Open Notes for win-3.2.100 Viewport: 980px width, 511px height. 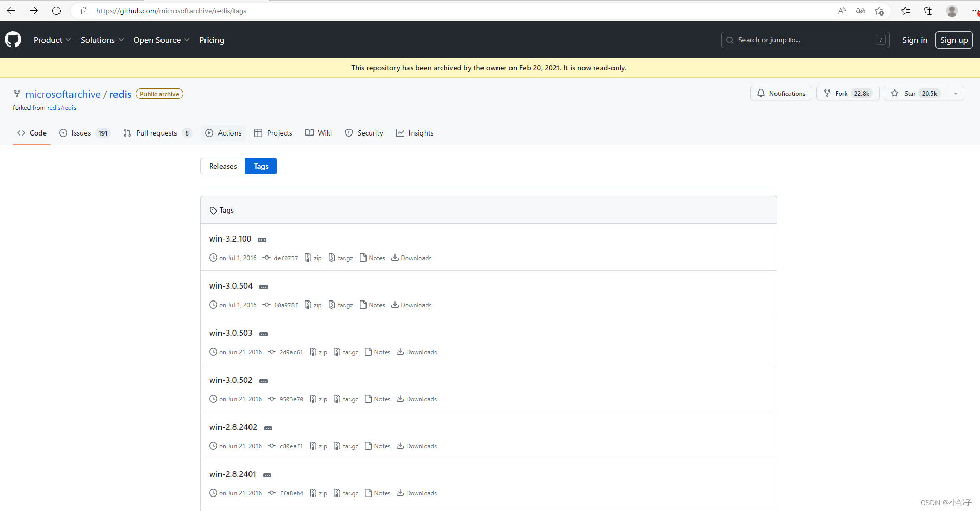372,258
